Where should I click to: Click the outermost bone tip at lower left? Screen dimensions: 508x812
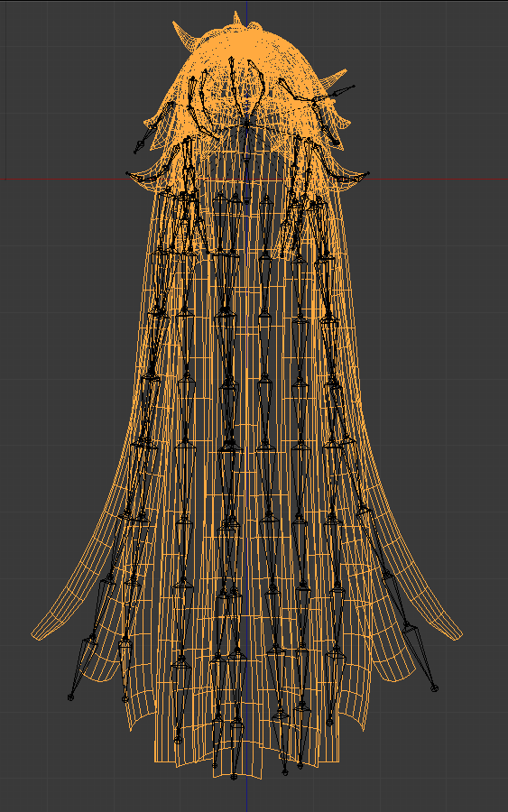pyautogui.click(x=71, y=697)
